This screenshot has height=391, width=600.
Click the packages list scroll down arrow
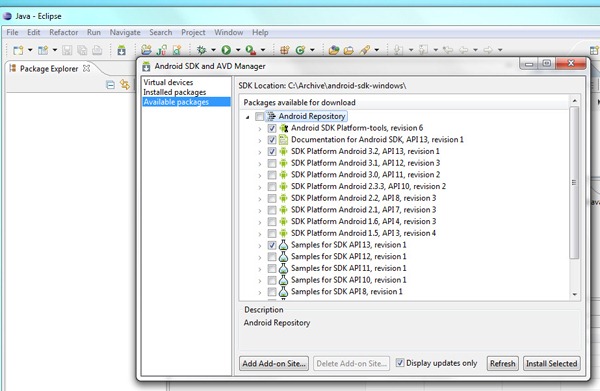pyautogui.click(x=574, y=295)
